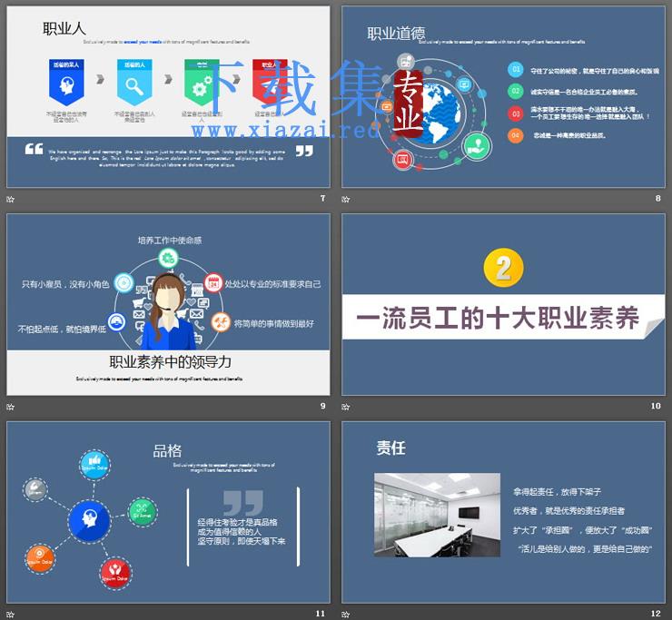This screenshot has width=672, height=620.
Task: Click the light-blue chart circle on slide 11
Action: tap(94, 465)
